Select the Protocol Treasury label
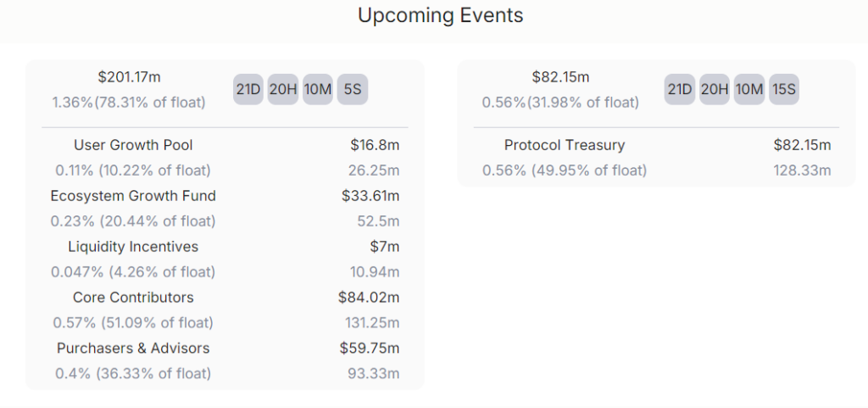The width and height of the screenshot is (868, 408). pyautogui.click(x=565, y=145)
